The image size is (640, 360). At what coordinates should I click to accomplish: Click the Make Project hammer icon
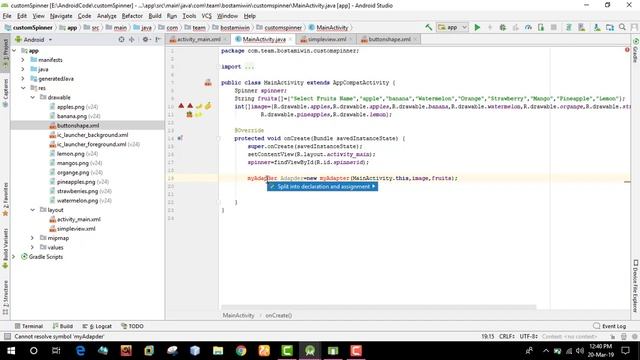pyautogui.click(x=429, y=27)
